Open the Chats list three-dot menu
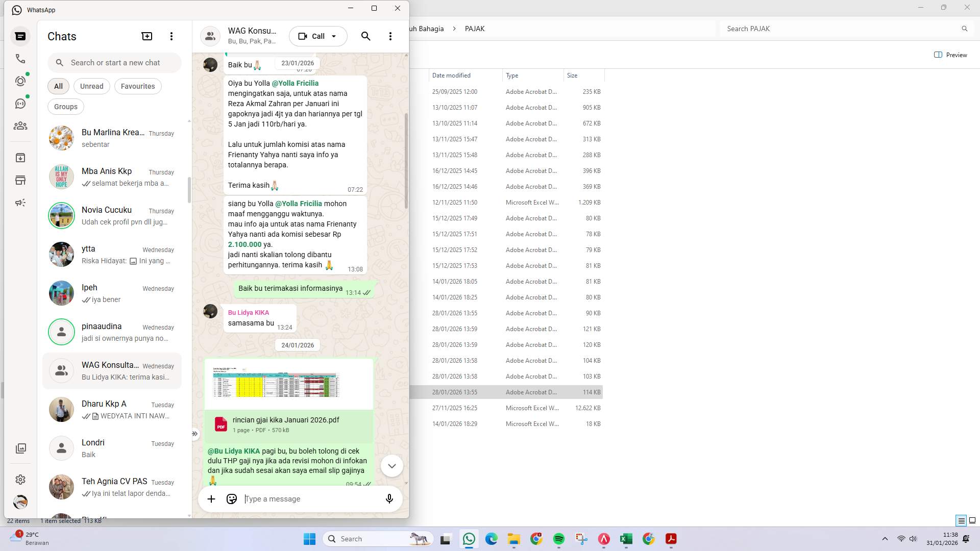The width and height of the screenshot is (980, 551). coord(171,36)
